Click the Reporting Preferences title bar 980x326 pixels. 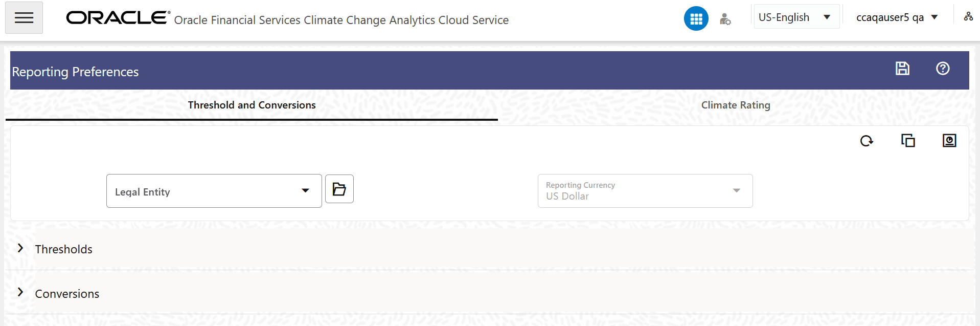tap(76, 72)
